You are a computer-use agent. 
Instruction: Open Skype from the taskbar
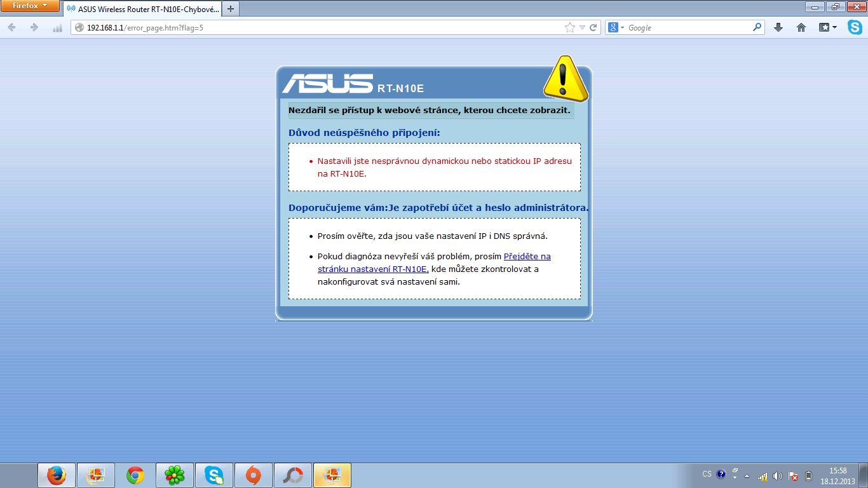[x=214, y=475]
